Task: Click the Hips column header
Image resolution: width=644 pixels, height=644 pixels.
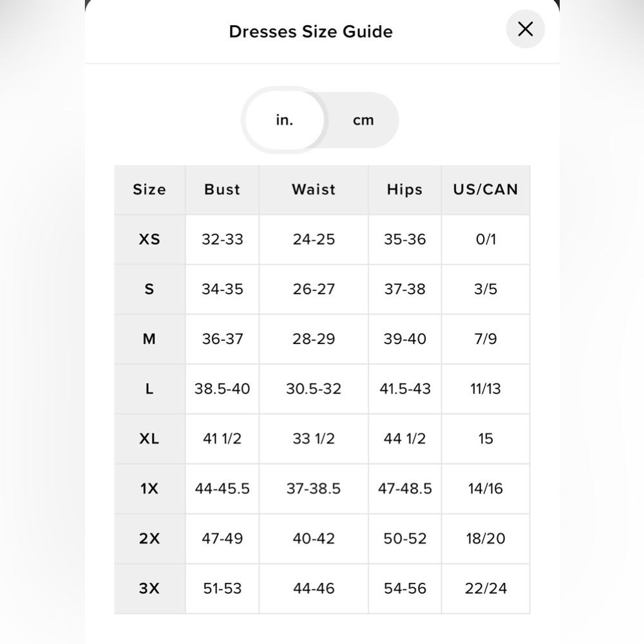Action: pyautogui.click(x=405, y=190)
